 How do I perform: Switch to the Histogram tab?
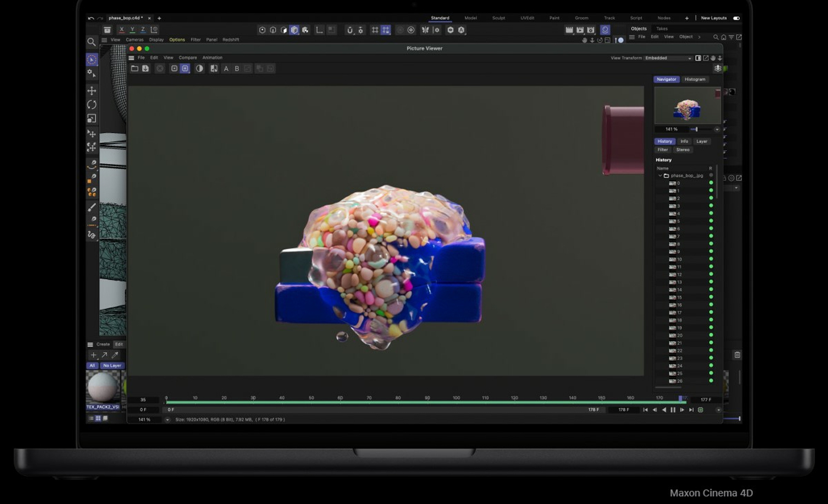(x=695, y=79)
